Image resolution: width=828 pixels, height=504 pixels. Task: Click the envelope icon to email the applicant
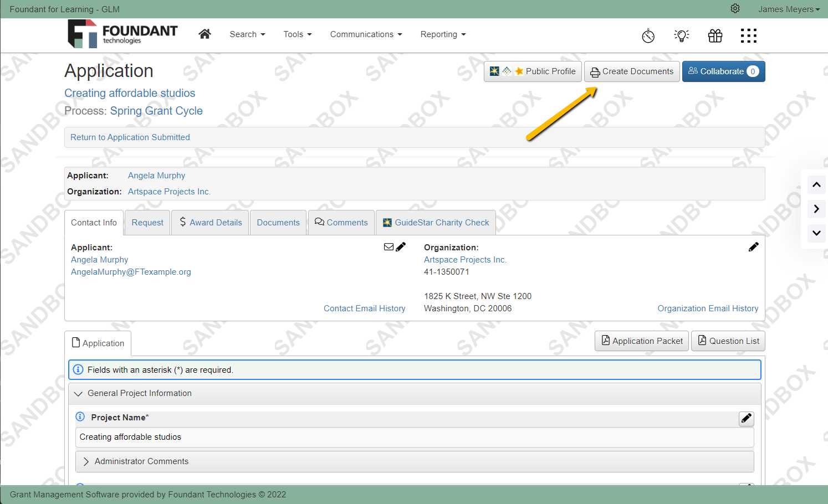(x=389, y=246)
